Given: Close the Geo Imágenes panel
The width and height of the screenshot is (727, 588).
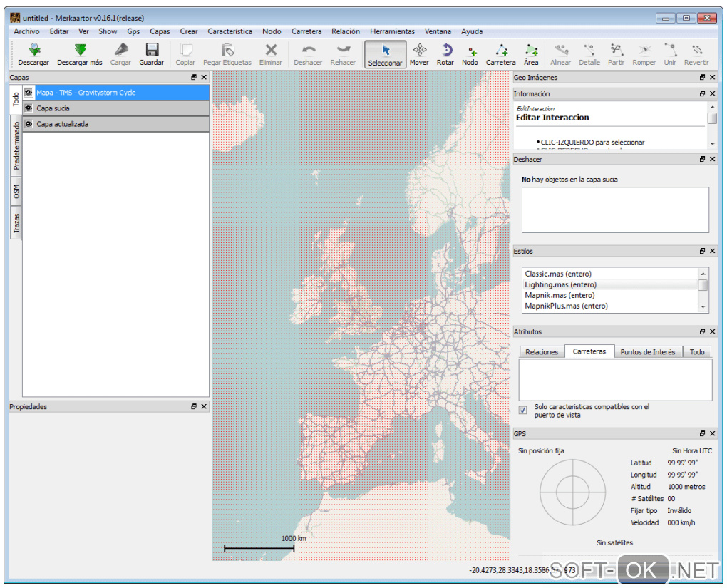Looking at the screenshot, I should point(712,77).
